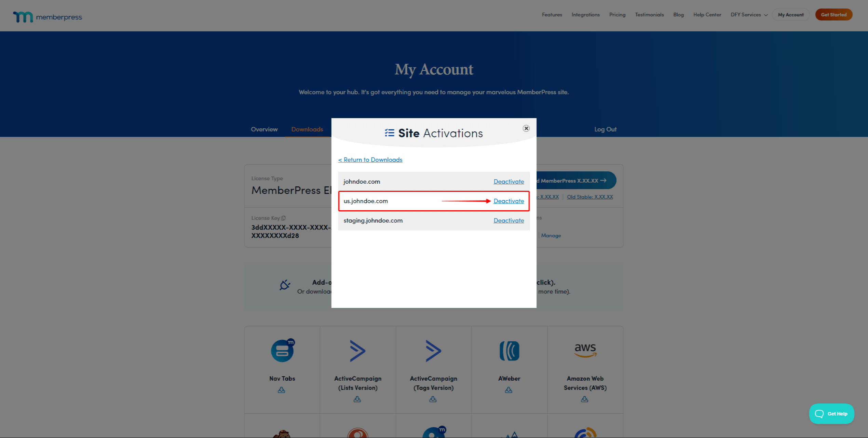Click Return to Downloads link
Screen dimensions: 868x438
click(370, 160)
